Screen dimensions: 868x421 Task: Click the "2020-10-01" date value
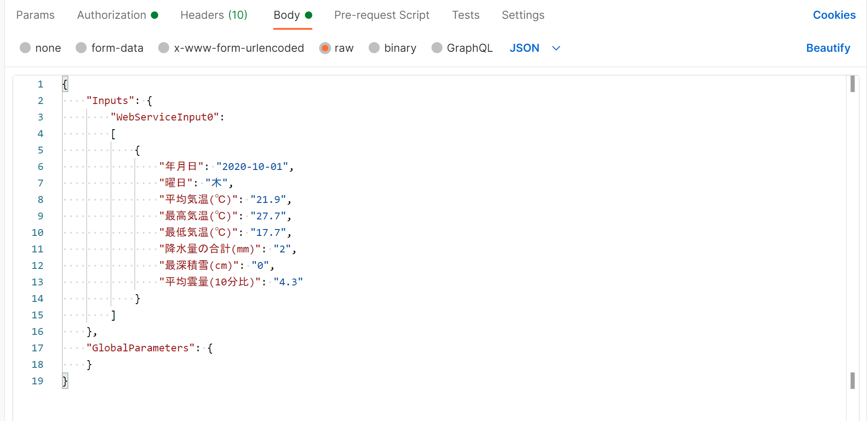pyautogui.click(x=252, y=167)
